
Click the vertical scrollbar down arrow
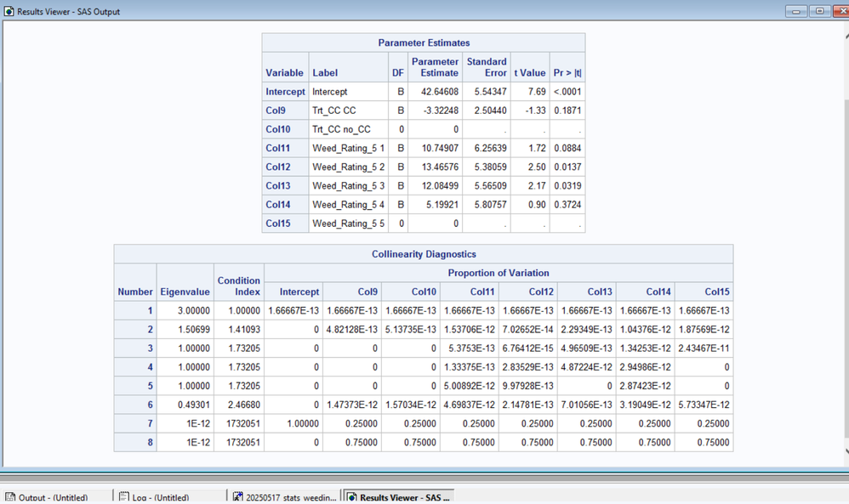pyautogui.click(x=843, y=454)
